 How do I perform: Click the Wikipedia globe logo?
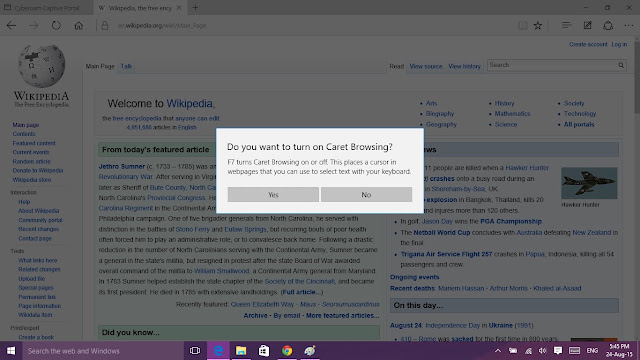[x=42, y=66]
